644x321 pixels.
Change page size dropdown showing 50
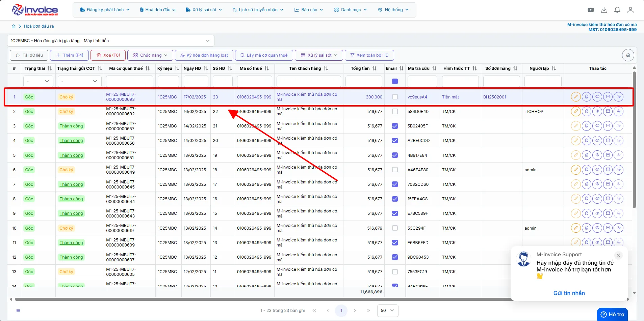388,311
